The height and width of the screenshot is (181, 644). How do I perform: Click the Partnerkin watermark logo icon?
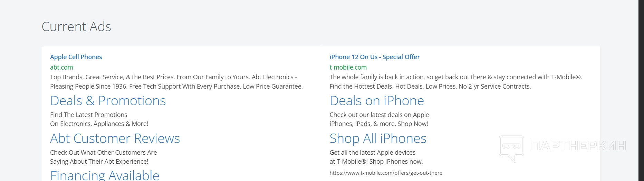(x=511, y=148)
